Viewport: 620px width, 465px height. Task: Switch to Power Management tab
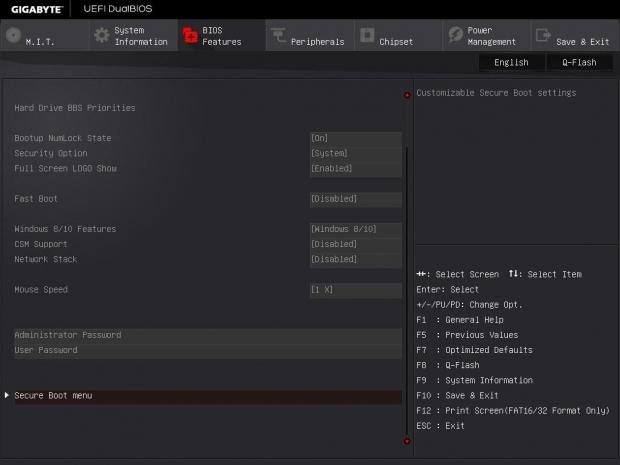click(x=487, y=36)
